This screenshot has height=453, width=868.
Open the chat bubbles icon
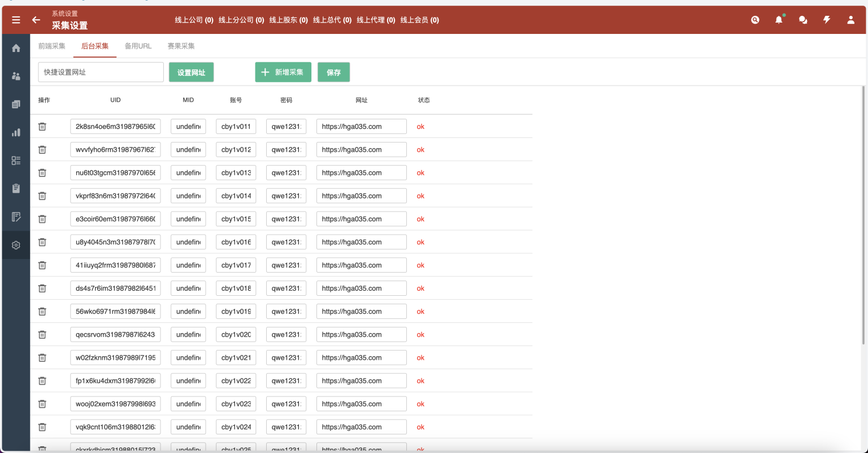[x=802, y=20]
